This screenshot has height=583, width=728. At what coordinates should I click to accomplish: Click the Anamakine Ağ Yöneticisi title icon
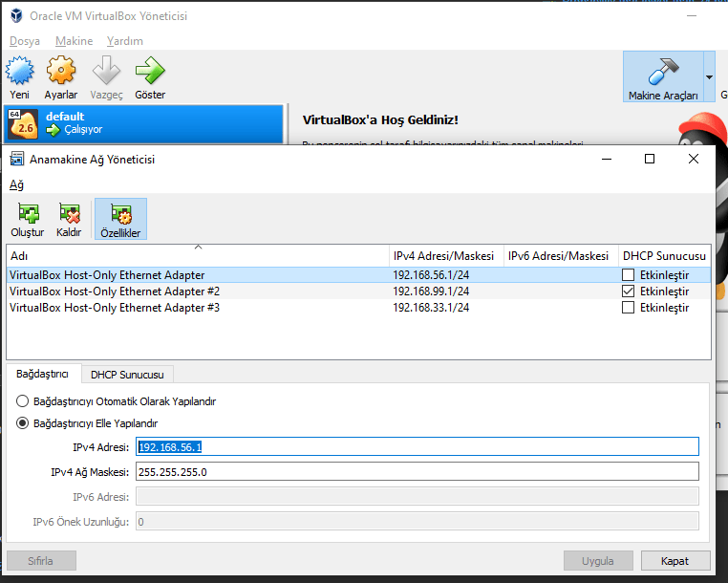pyautogui.click(x=16, y=159)
